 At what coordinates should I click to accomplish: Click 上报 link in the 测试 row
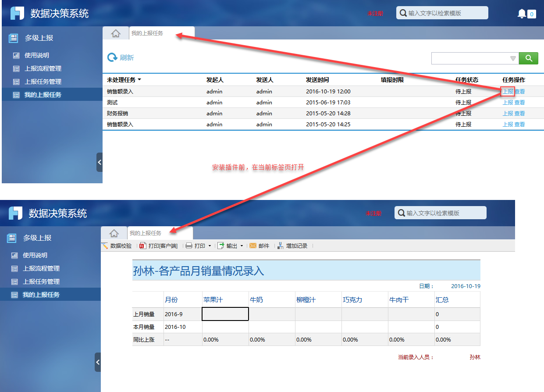[508, 103]
